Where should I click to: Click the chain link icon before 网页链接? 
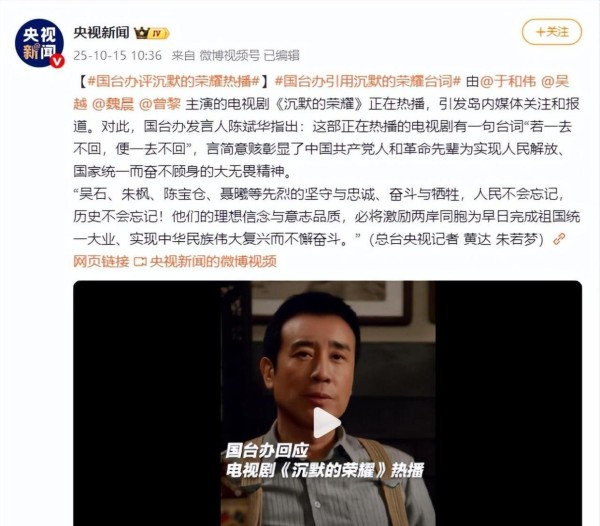559,239
